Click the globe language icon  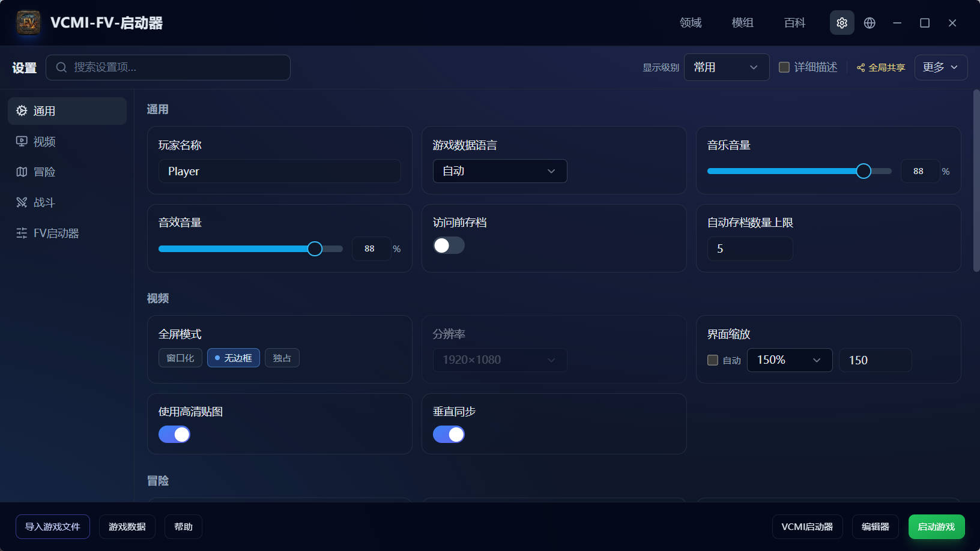(870, 23)
